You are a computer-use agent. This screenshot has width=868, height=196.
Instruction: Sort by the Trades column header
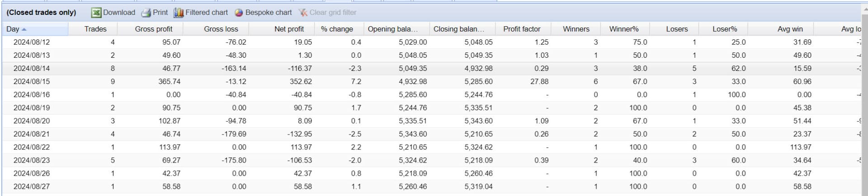click(95, 29)
